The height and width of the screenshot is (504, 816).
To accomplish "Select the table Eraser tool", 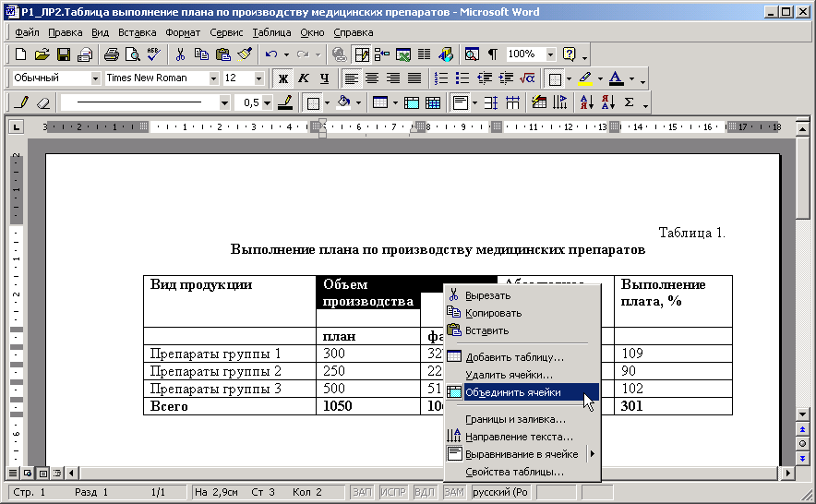I will pyautogui.click(x=42, y=102).
